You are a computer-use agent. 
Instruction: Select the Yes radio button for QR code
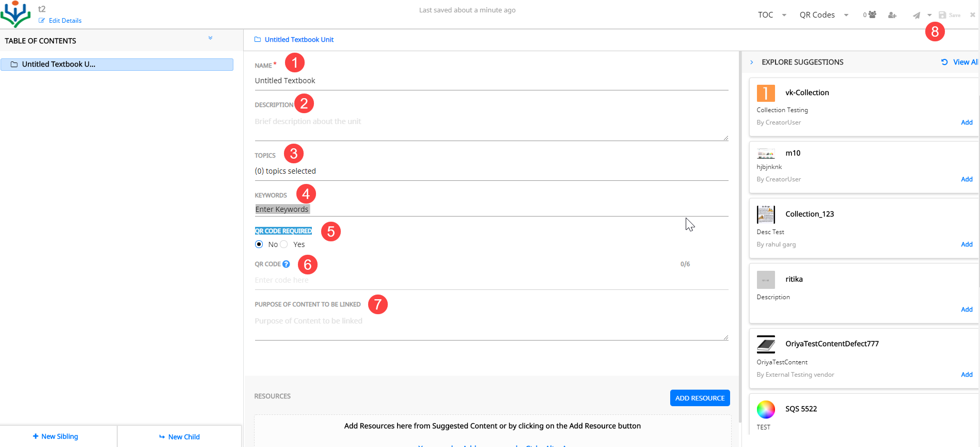[x=284, y=244]
